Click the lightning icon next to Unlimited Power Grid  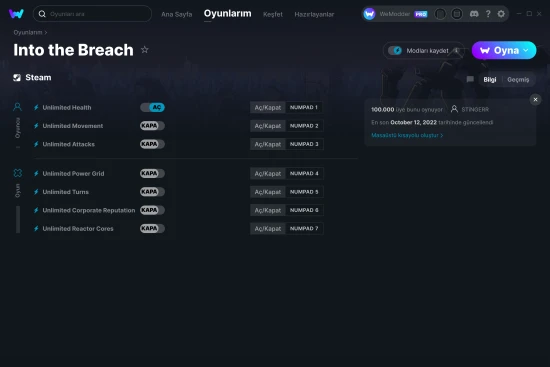[x=36, y=173]
